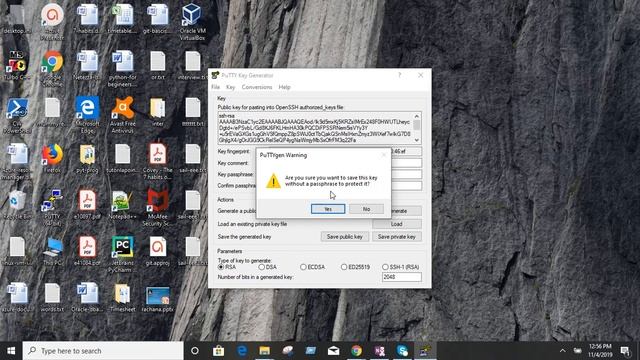The image size is (640, 360).
Task: Open the words.txt desktop file
Action: pos(52,298)
